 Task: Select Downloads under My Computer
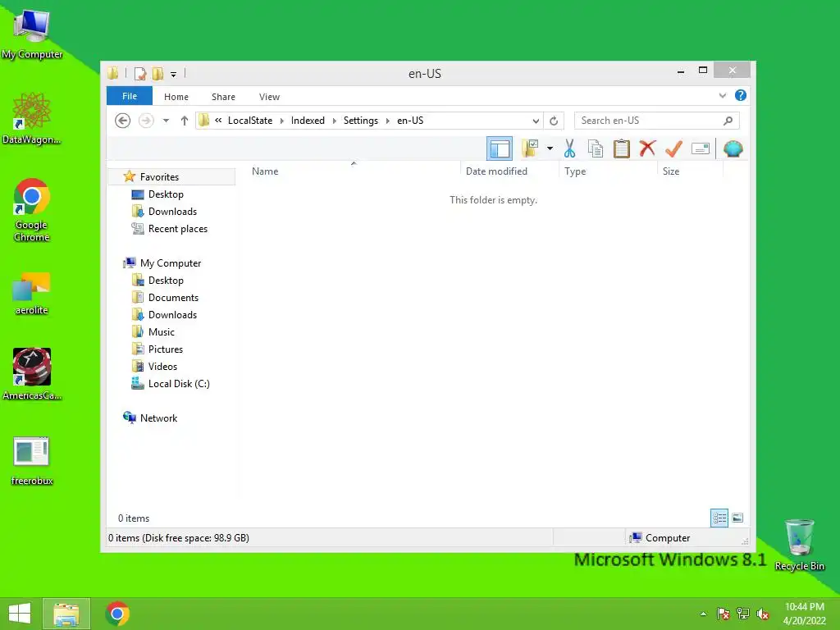(x=172, y=314)
